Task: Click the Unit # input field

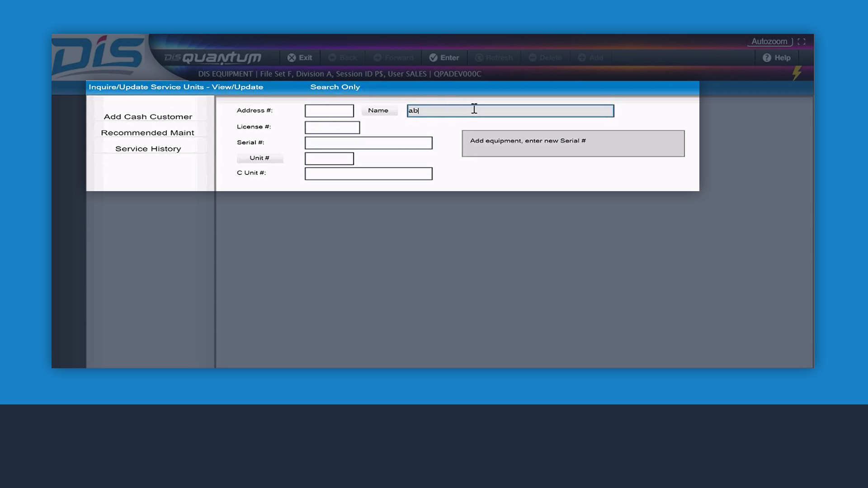Action: point(329,159)
